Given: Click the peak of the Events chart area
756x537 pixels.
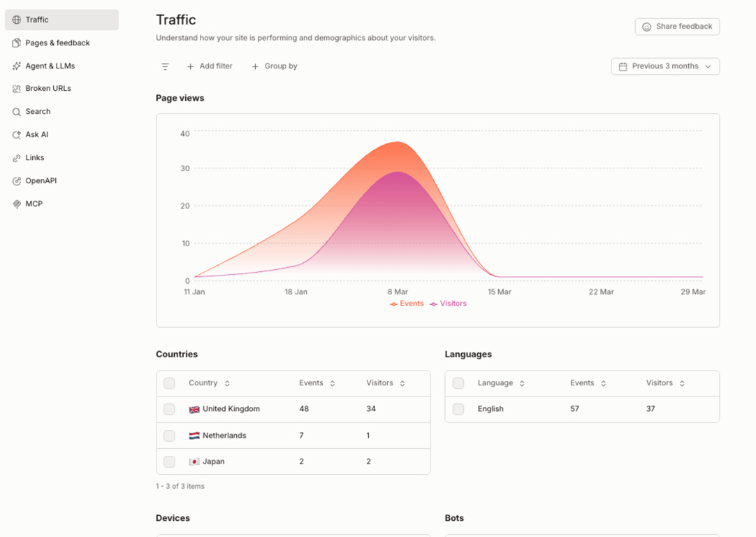Looking at the screenshot, I should click(398, 142).
